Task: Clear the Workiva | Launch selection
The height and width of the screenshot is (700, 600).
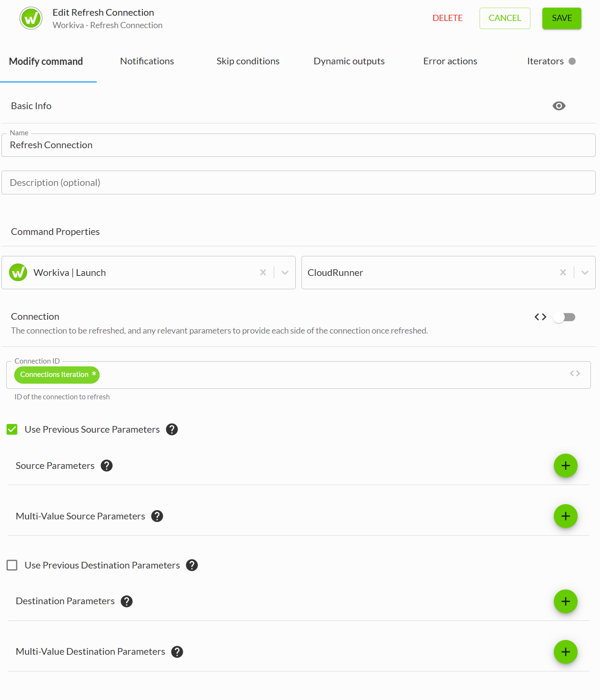Action: click(x=263, y=273)
